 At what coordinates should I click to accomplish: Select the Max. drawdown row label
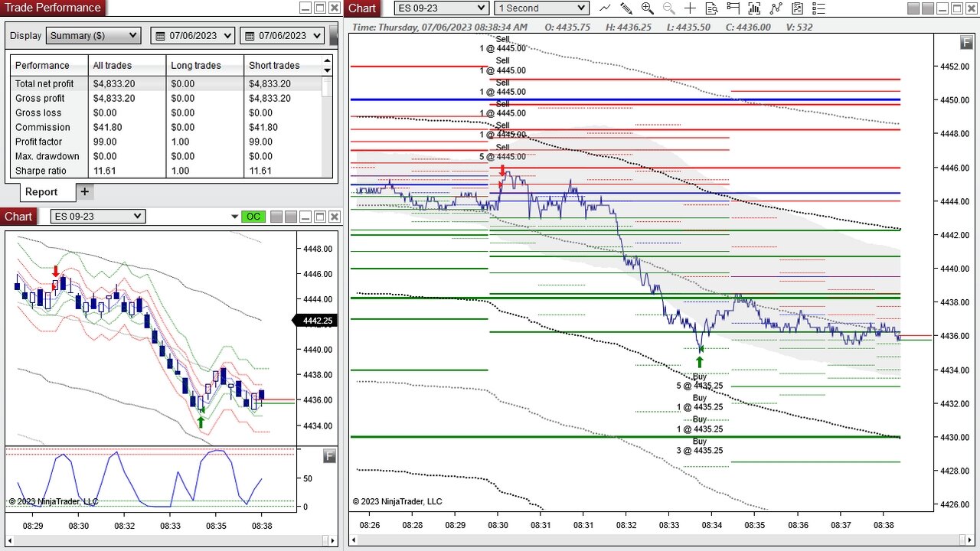tap(47, 157)
